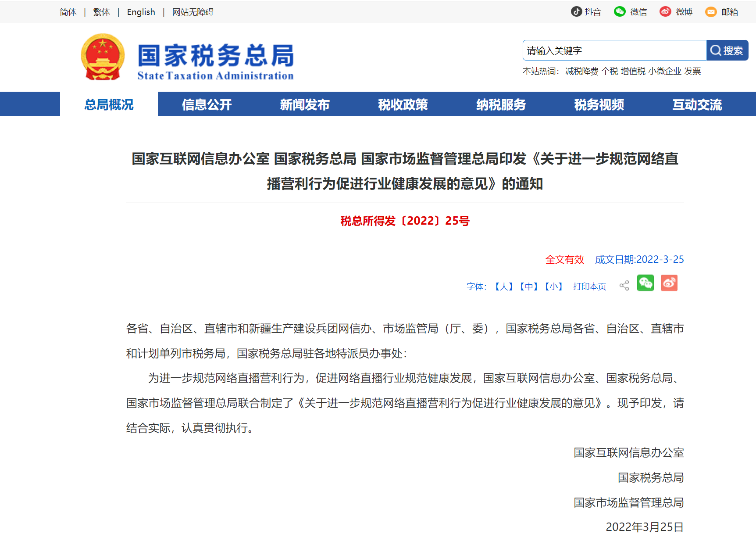Open the Douyin (抖音) icon link

tap(576, 12)
